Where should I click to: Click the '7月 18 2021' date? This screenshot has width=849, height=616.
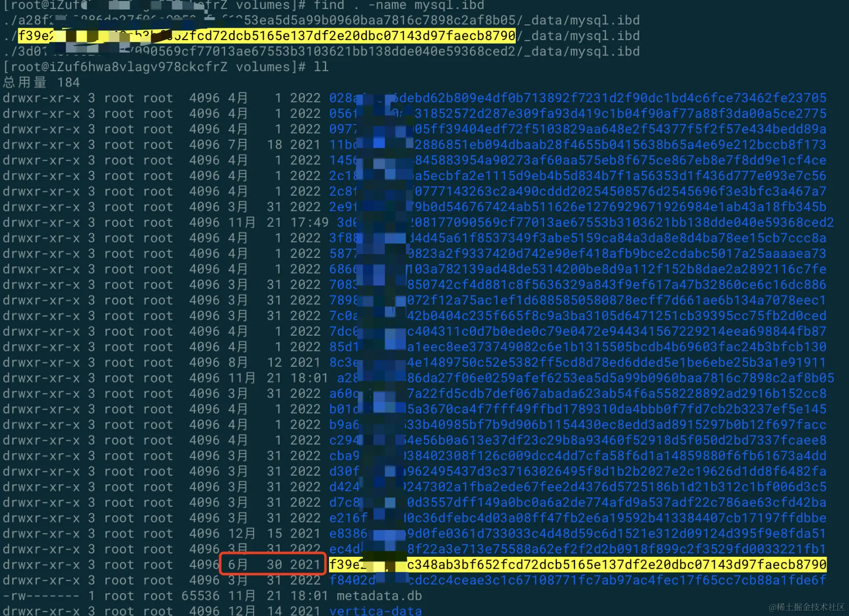274,145
